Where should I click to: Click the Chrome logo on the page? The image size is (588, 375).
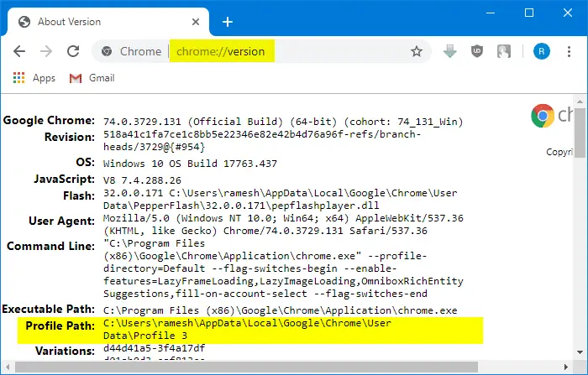[x=543, y=116]
